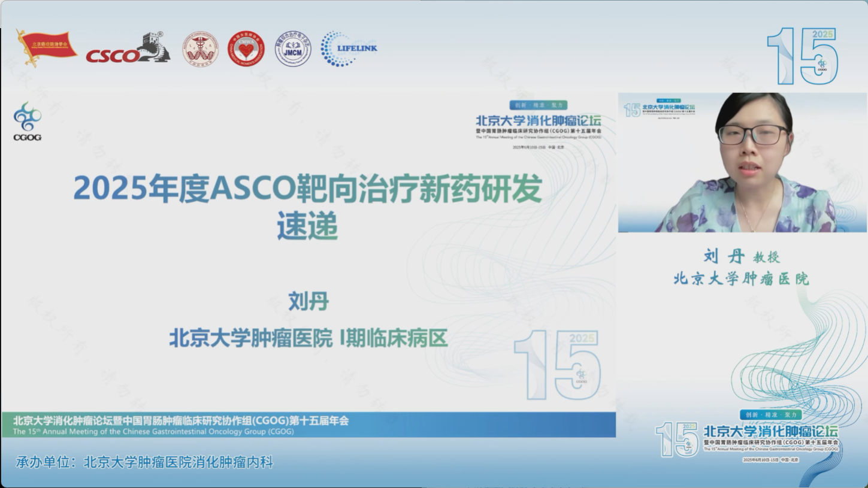Viewport: 868px width, 488px height.
Task: Click the 刘丹 教授 caption under the video
Action: 742,257
